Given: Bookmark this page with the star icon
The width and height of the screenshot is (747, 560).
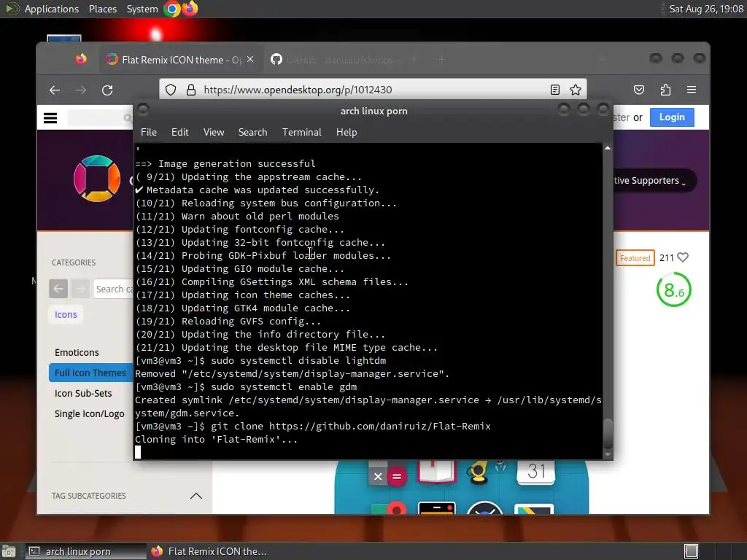Looking at the screenshot, I should click(576, 90).
